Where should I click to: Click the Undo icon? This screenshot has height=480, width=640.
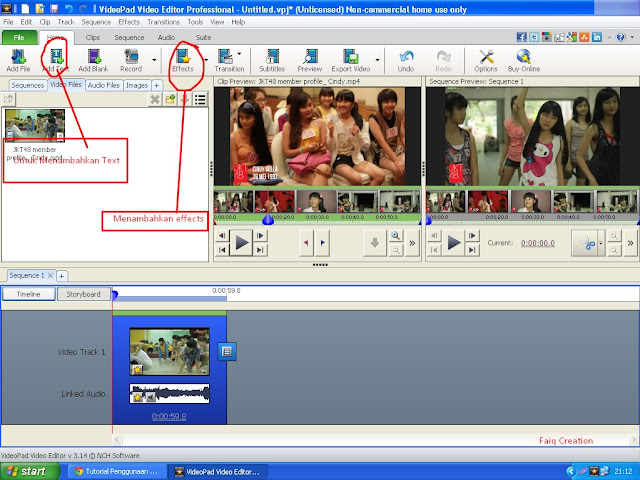[406, 60]
